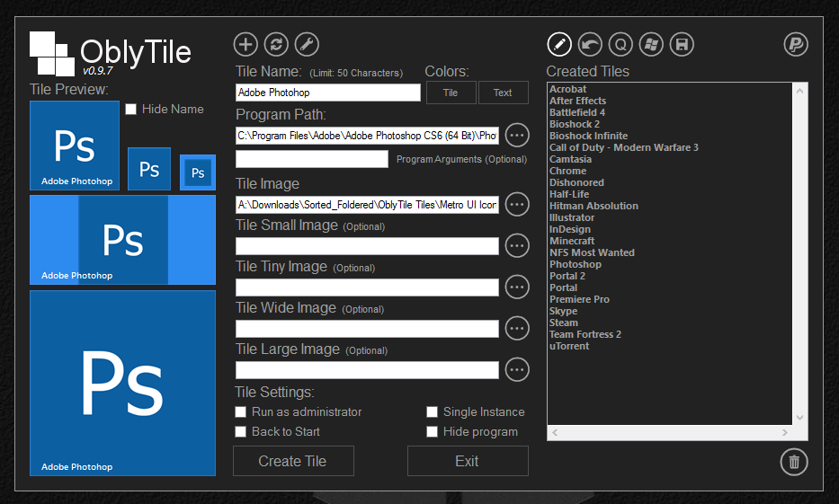Click the Tile Tiny Image field
This screenshot has height=504, width=839.
coord(367,287)
